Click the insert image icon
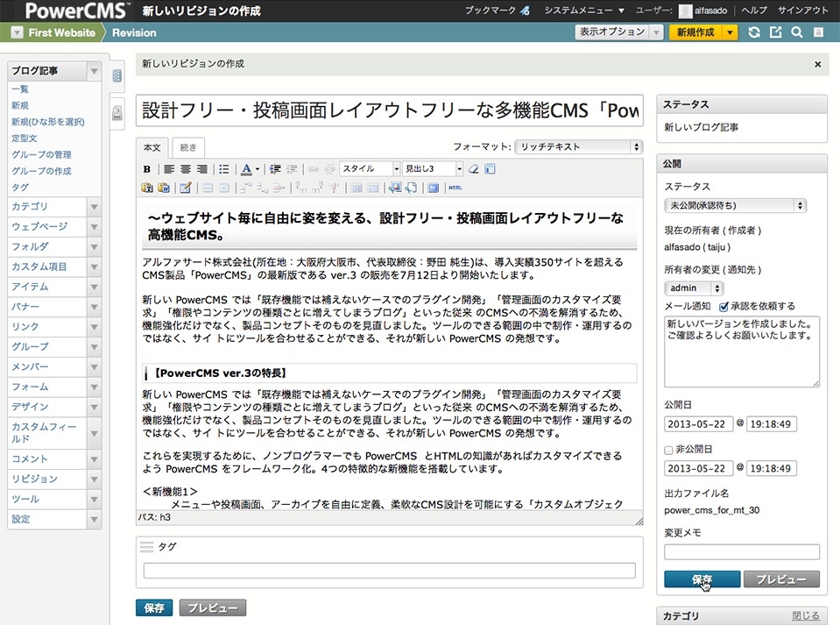840x625 pixels. pos(395,188)
